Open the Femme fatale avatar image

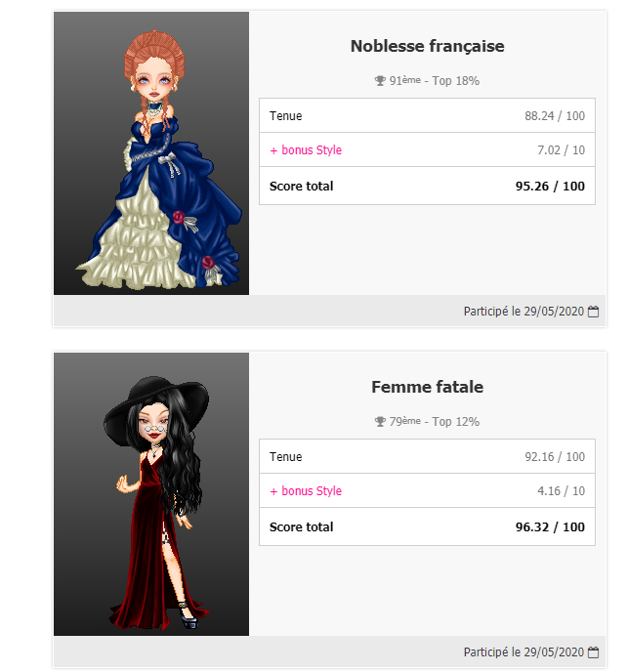coord(151,494)
